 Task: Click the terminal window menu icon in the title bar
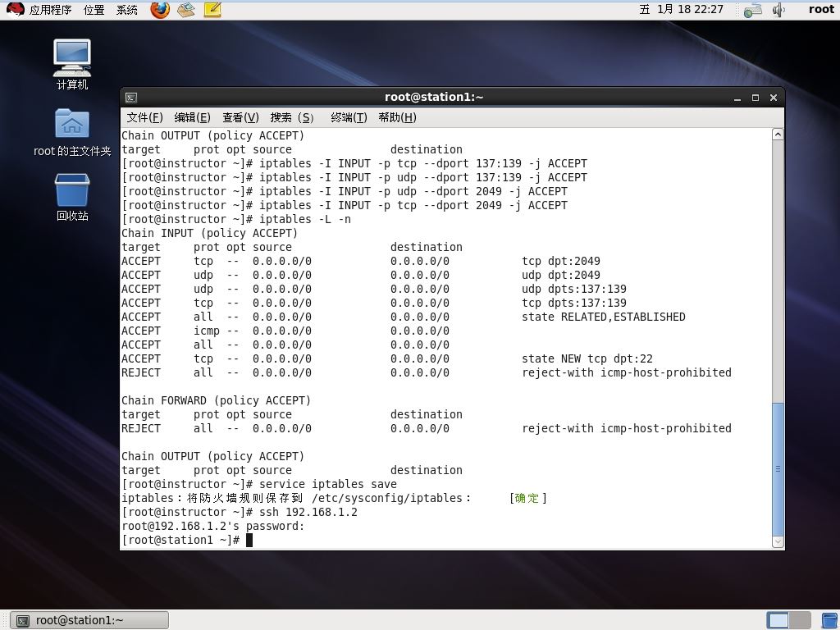coord(131,98)
